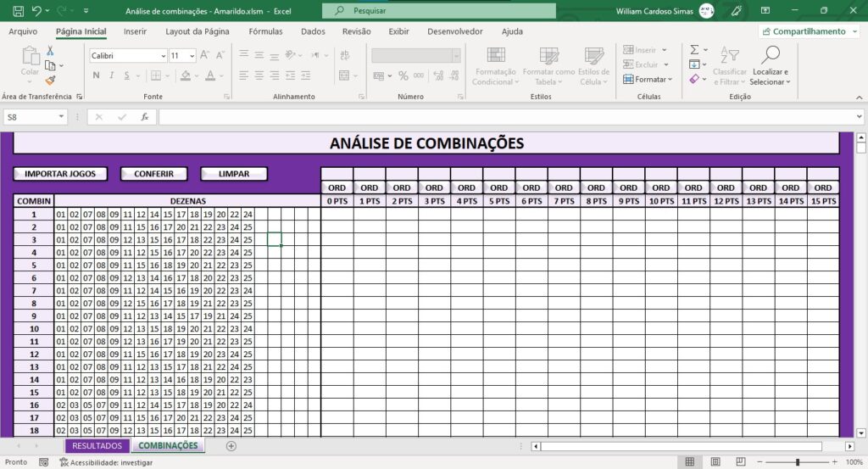
Task: Click the Percent Style icon
Action: 403,75
